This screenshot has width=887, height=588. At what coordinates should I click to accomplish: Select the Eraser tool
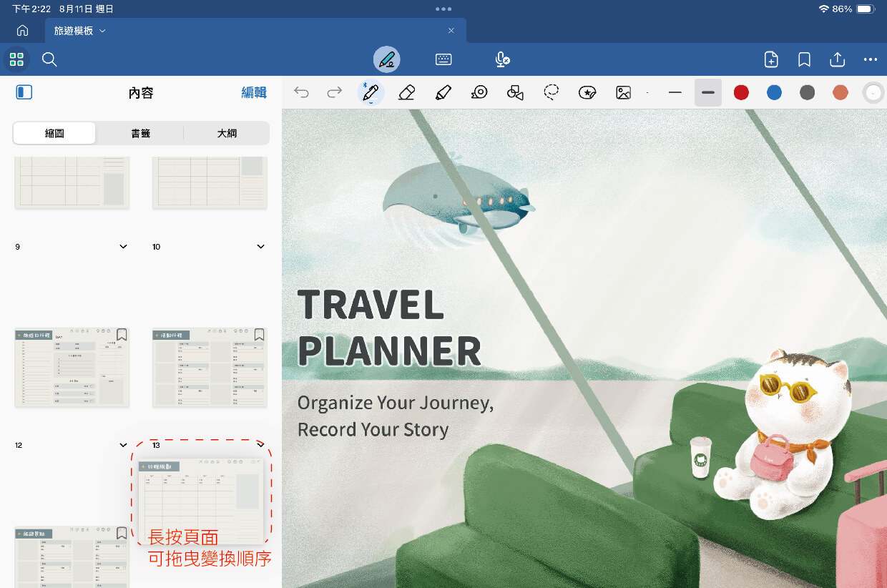[406, 92]
